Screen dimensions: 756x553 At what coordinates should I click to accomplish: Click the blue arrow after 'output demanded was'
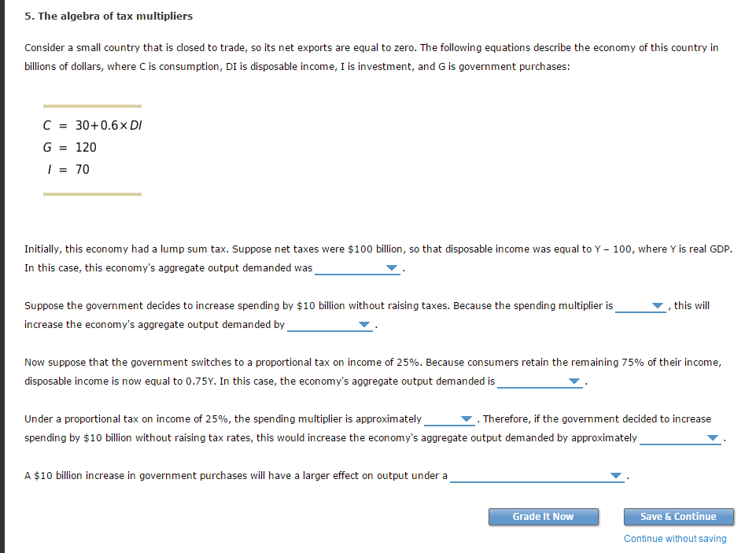[x=392, y=267]
